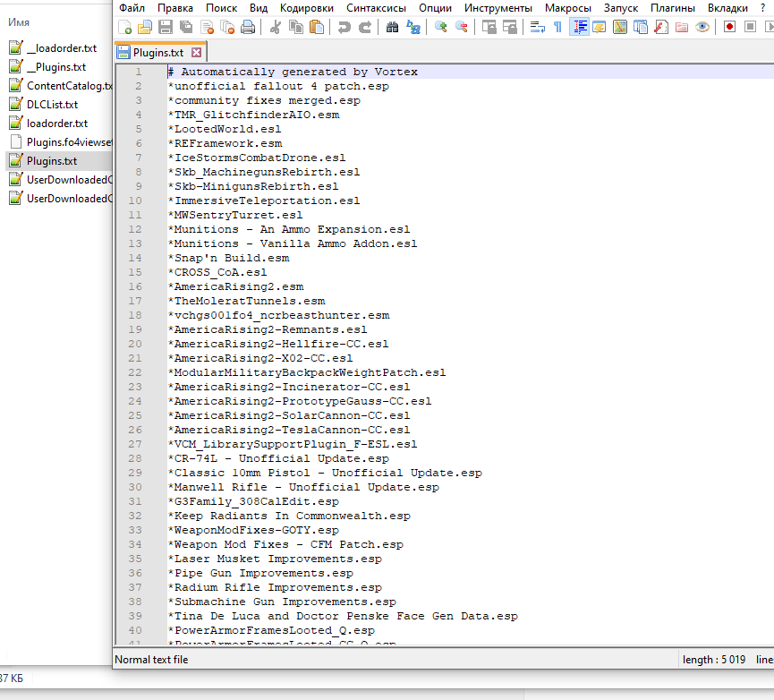
Task: Open the user defined language icon
Action: (x=600, y=27)
